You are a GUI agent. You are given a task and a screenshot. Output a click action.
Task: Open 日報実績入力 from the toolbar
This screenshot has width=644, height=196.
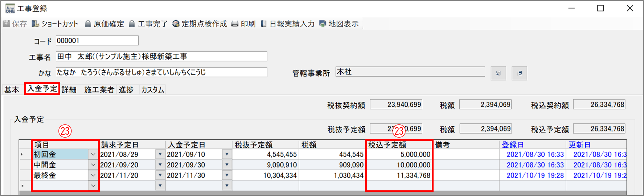coord(264,24)
